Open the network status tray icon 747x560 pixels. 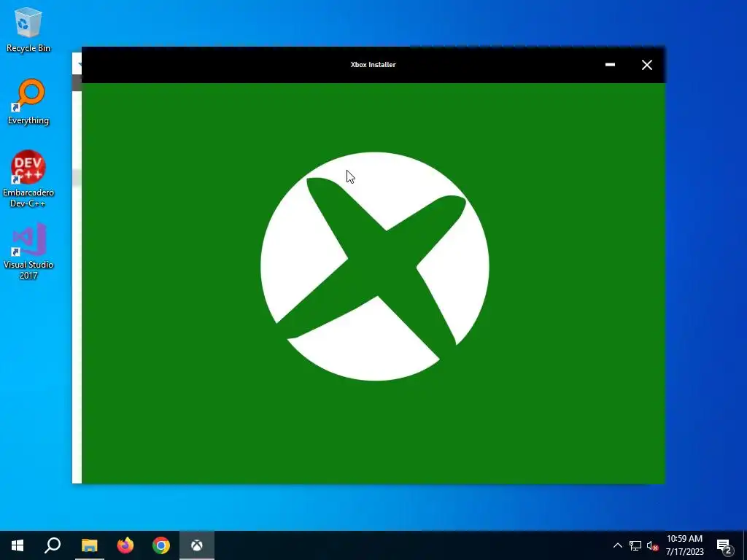coord(635,545)
